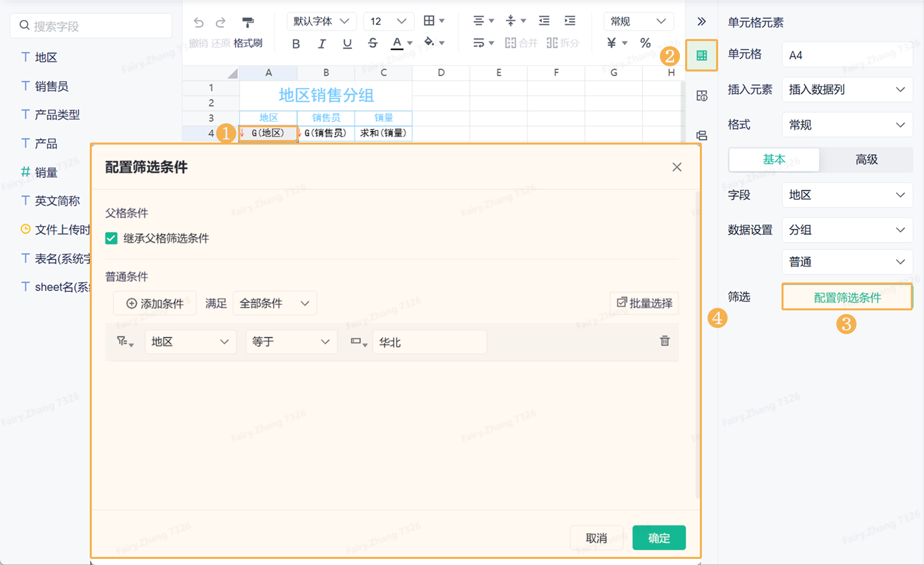Screen dimensions: 924x565
Task: Open the font color picker
Action: coord(397,43)
